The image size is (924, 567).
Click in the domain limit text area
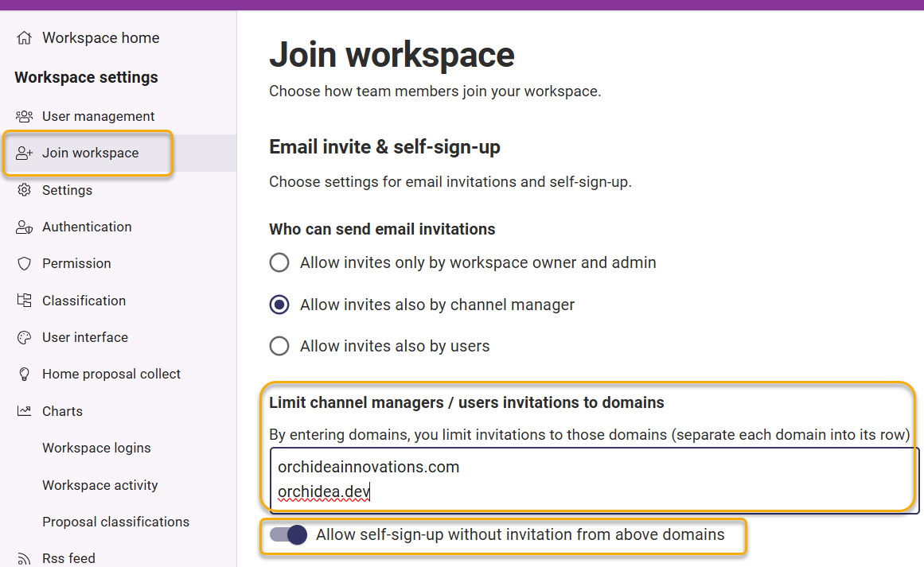coord(589,479)
